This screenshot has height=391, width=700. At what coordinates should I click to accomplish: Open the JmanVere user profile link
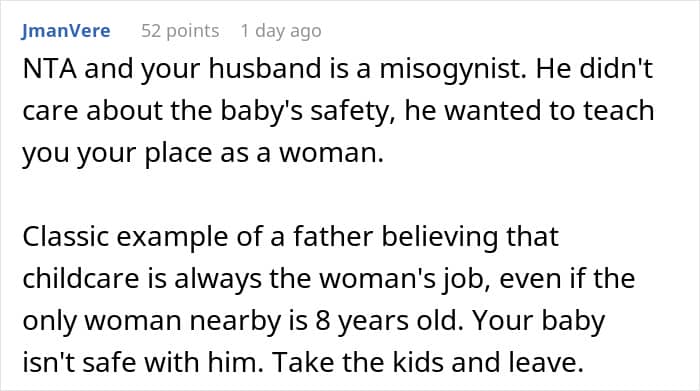[x=66, y=31]
